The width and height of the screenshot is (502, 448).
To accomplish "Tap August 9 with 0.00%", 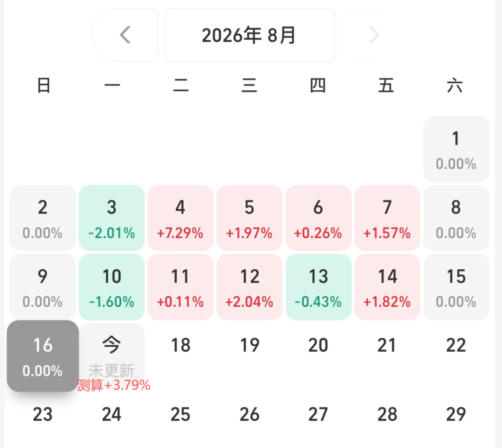I will pos(43,287).
